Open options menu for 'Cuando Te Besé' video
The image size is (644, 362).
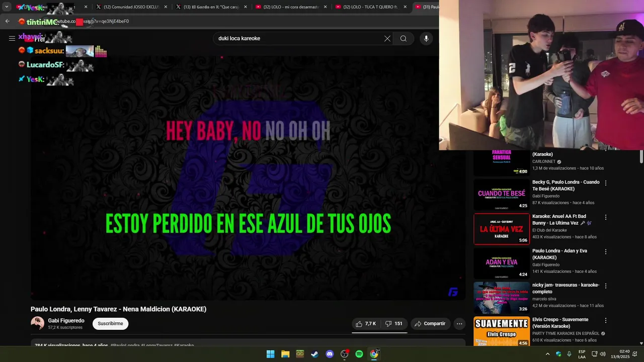pyautogui.click(x=606, y=183)
